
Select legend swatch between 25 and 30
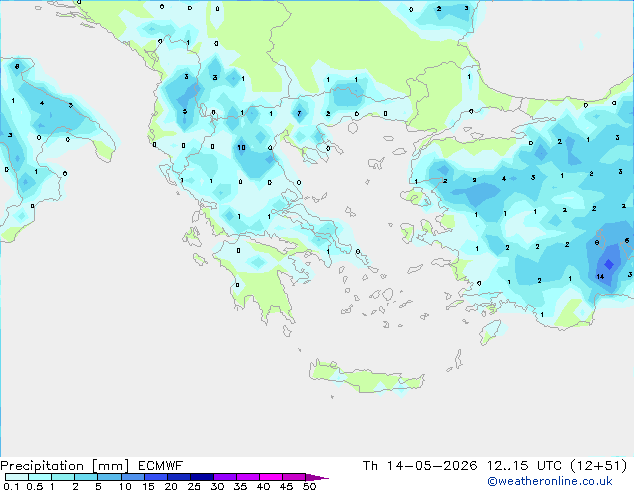click(202, 477)
